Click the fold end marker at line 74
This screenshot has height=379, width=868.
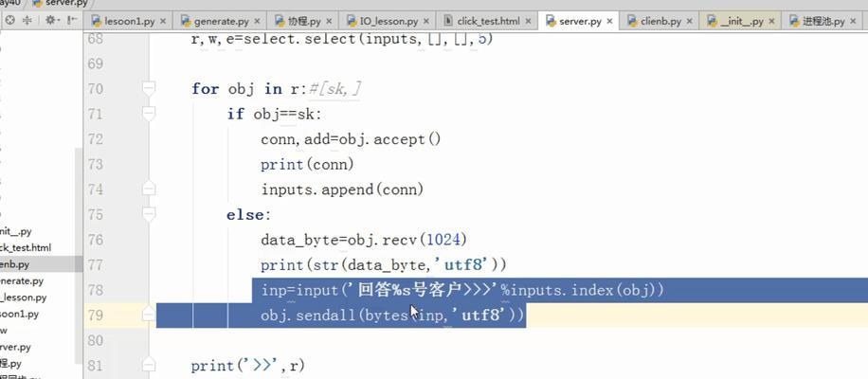[149, 189]
